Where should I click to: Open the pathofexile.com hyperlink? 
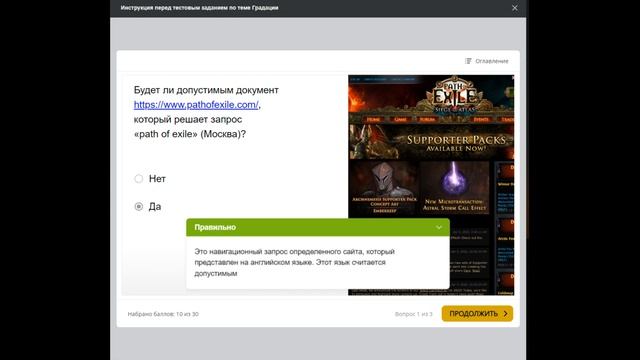point(196,105)
